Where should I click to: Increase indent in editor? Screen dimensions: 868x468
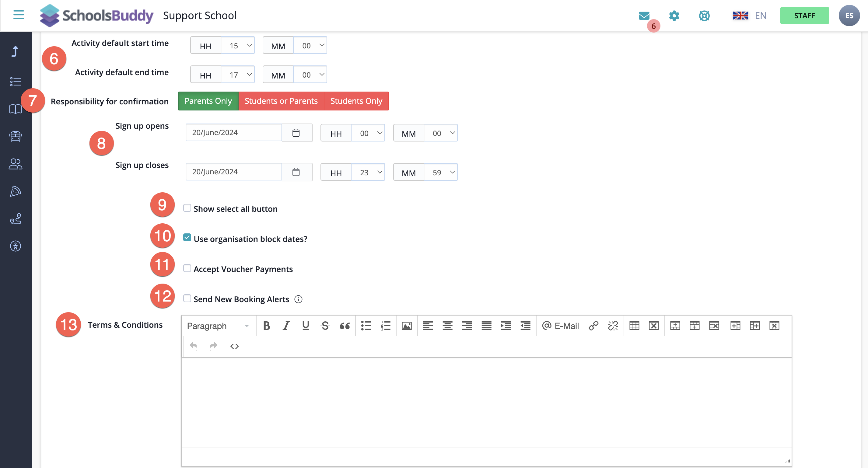click(x=506, y=326)
